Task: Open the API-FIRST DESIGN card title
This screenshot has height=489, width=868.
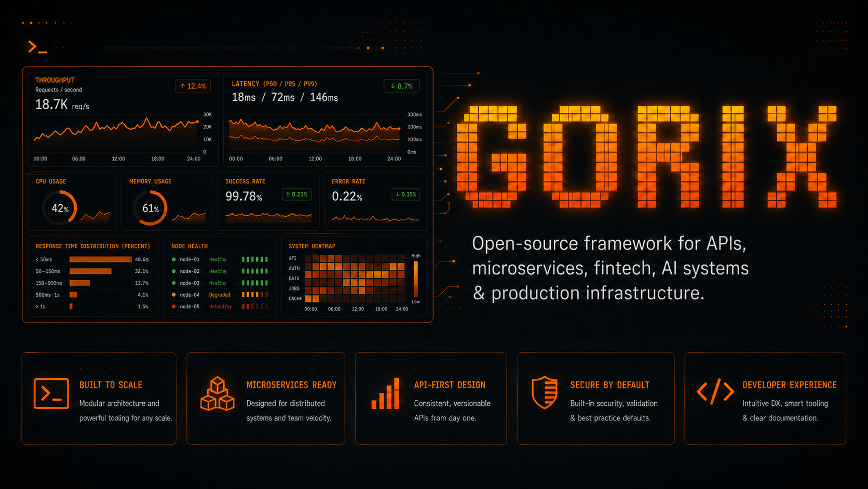Action: pyautogui.click(x=450, y=385)
